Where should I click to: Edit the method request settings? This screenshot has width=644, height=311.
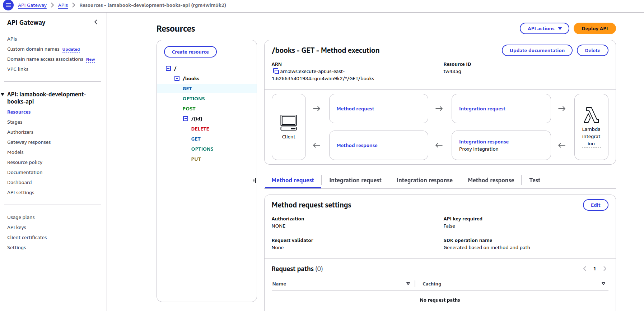pyautogui.click(x=596, y=205)
